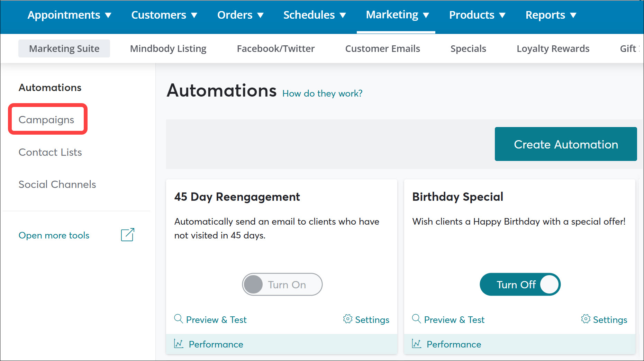Screen dimensions: 644x361
Task: Select Campaigns in the left sidebar
Action: click(46, 119)
